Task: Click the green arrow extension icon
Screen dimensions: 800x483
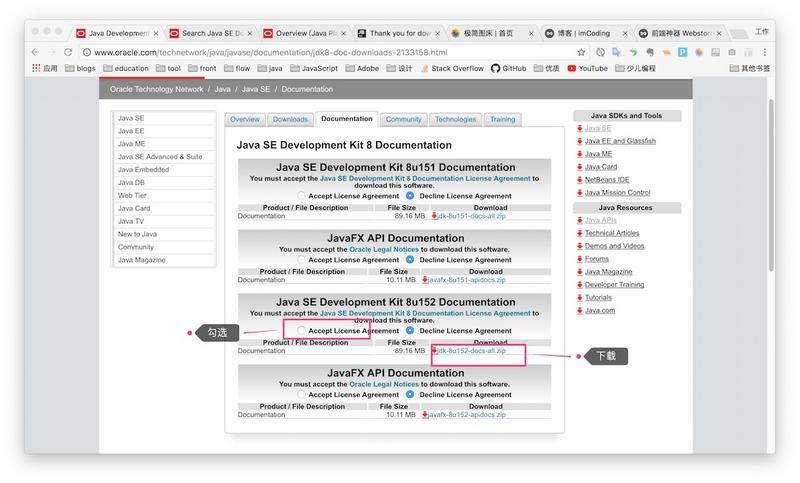Action: 633,52
